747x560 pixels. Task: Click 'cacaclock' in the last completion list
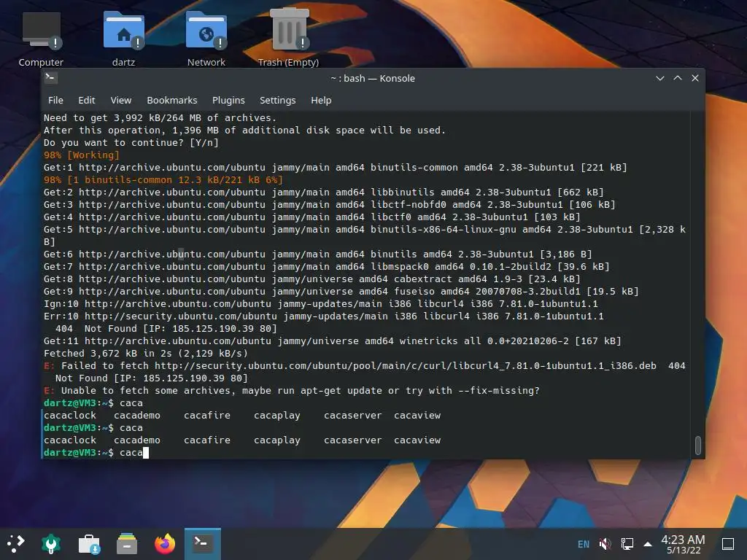[70, 440]
